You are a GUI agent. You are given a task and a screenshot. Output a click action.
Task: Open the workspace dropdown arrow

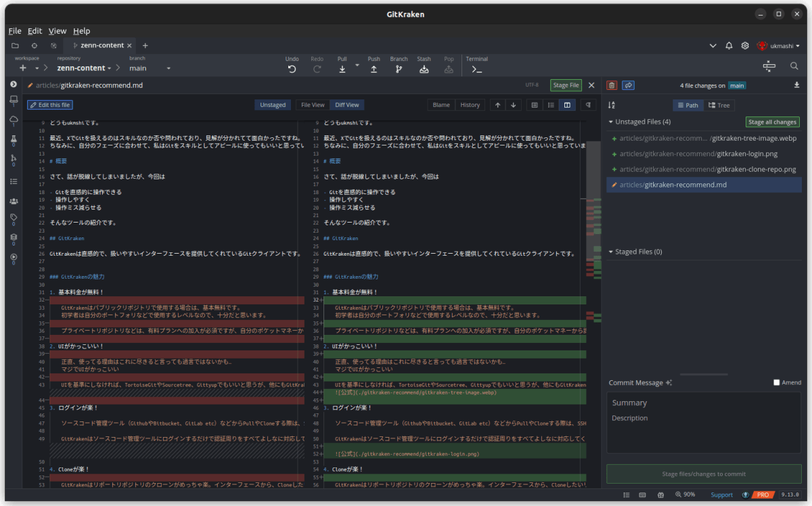pos(37,68)
